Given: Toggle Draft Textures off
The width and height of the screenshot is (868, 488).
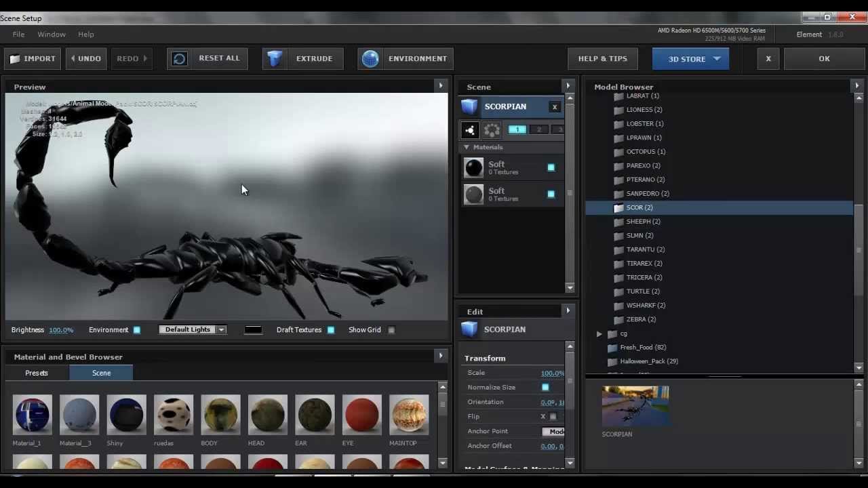Looking at the screenshot, I should pos(331,329).
